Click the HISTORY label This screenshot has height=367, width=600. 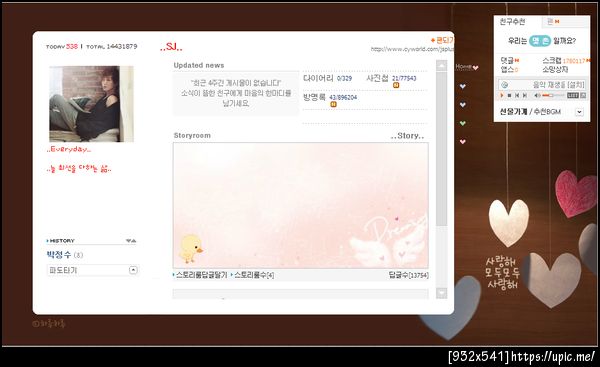pyautogui.click(x=61, y=241)
